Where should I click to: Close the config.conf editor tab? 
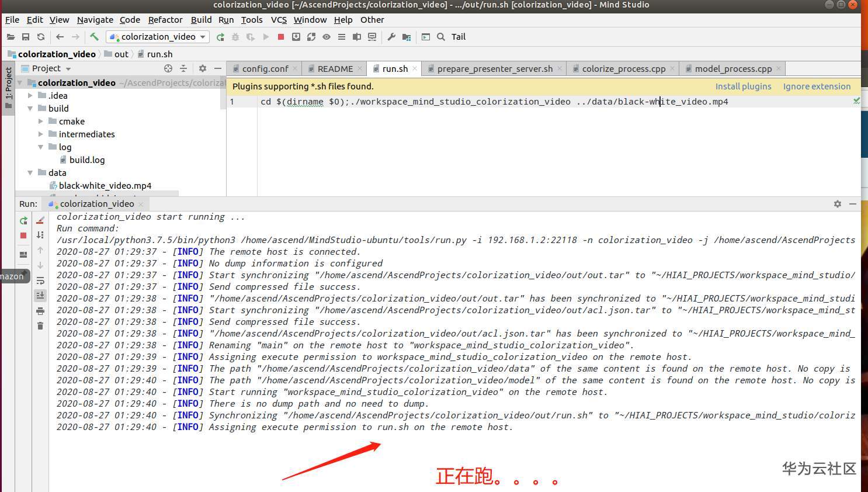295,68
